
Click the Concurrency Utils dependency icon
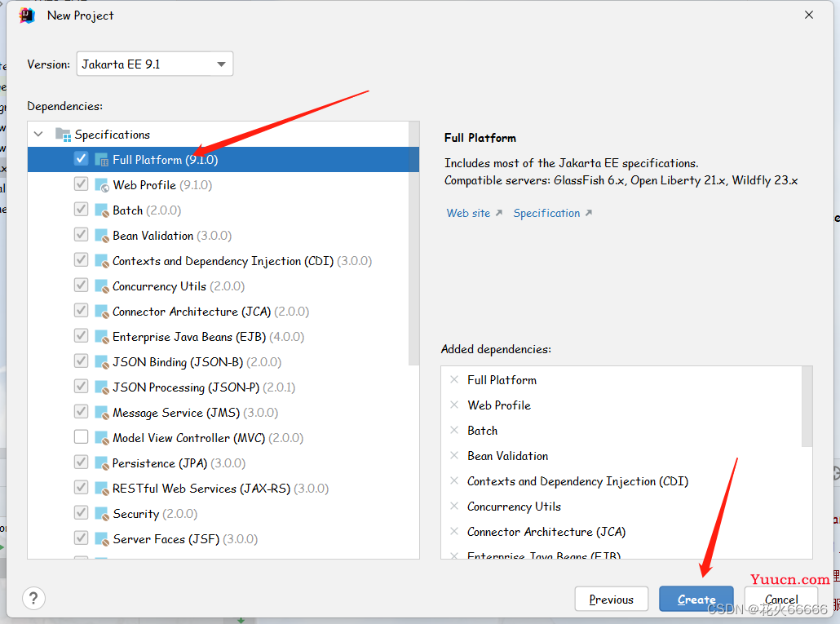102,286
